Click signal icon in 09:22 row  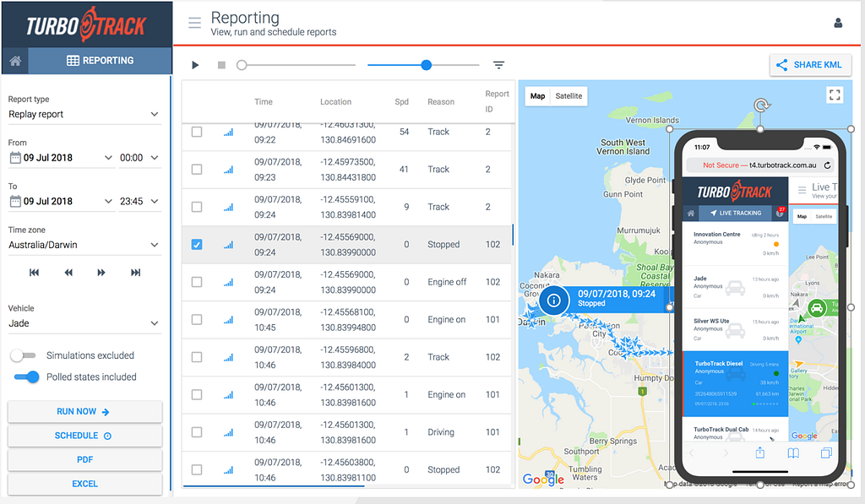tap(228, 133)
